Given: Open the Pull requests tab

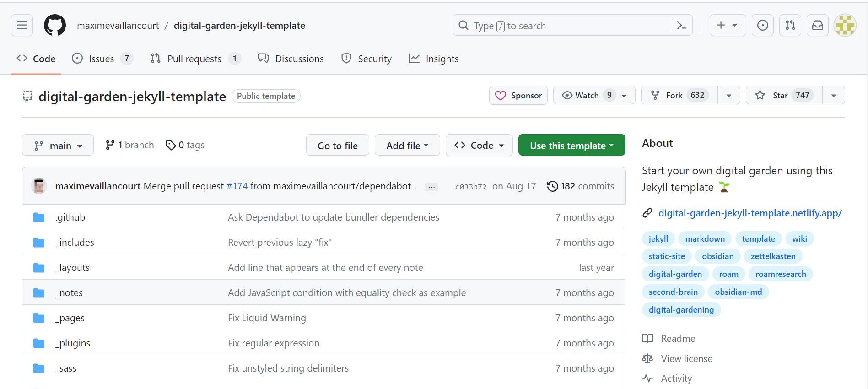Looking at the screenshot, I should [195, 59].
